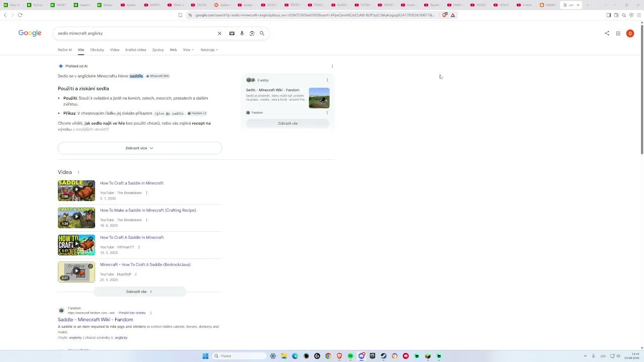The width and height of the screenshot is (644, 362).
Task: Launch File Explorer from the taskbar
Action: (284, 356)
